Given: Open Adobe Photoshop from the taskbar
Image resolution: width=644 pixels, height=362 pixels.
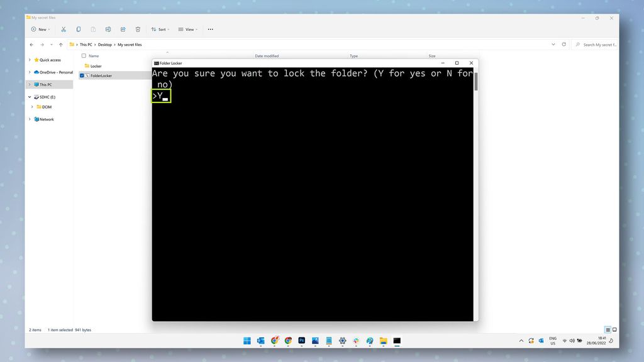Looking at the screenshot, I should [x=302, y=341].
